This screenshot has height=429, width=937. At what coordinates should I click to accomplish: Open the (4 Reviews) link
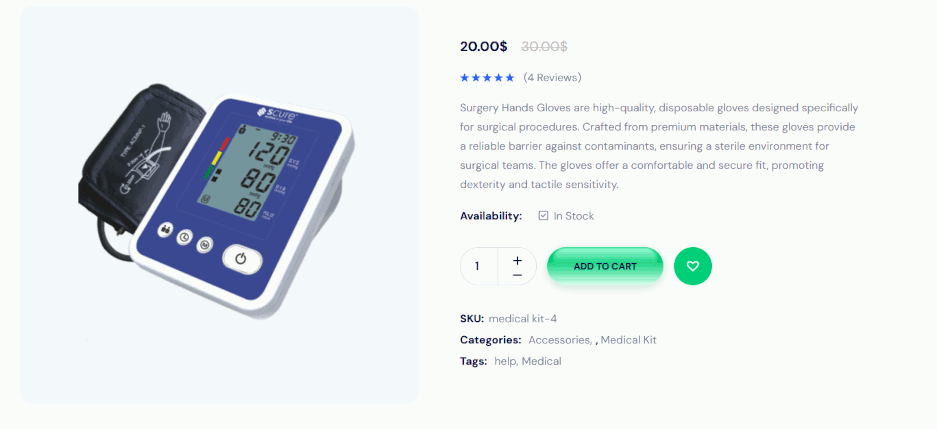552,77
